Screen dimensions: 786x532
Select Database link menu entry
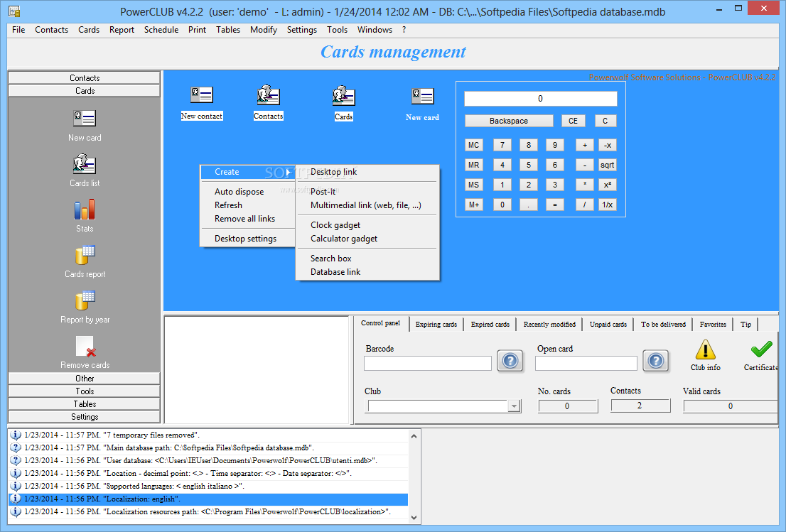pyautogui.click(x=367, y=272)
